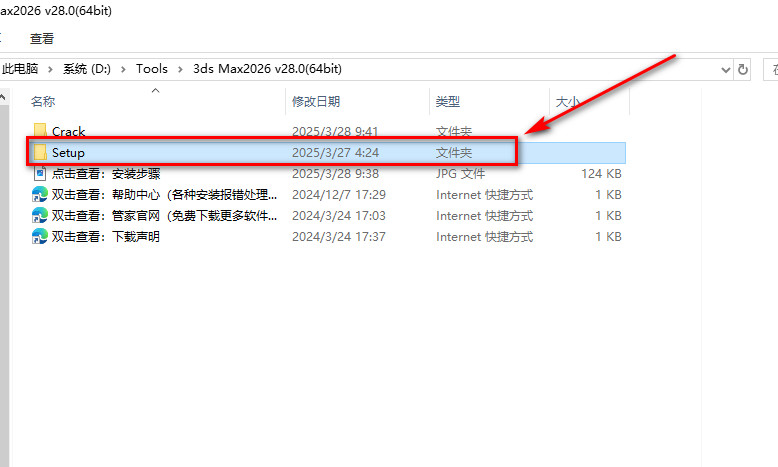Expand the chevron after Tools in breadcrumb
Screen dimensions: 778x467
pos(180,69)
